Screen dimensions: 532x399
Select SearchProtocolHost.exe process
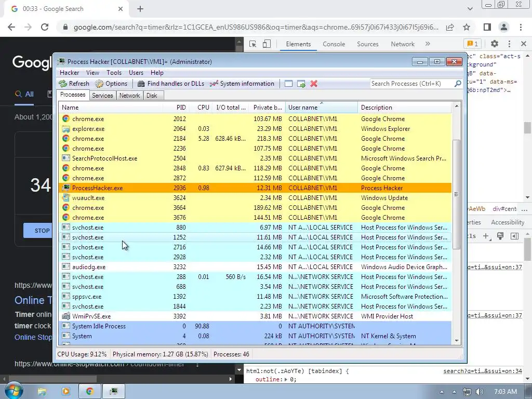pos(255,158)
